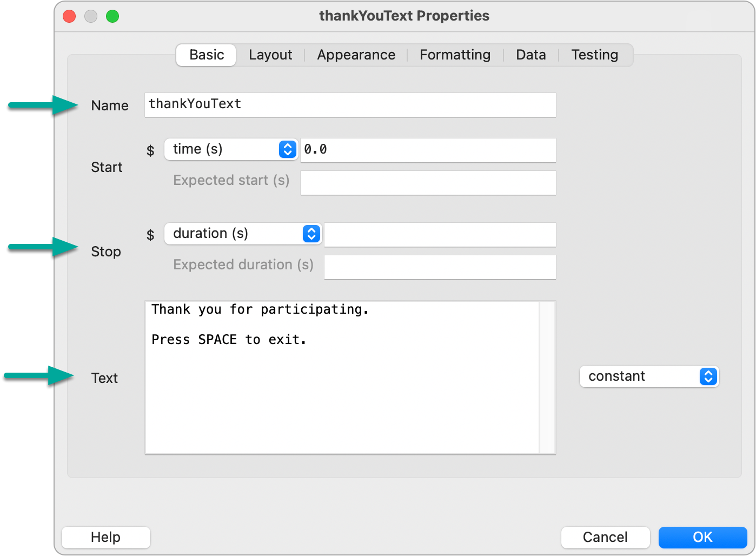
Task: Confirm with the OK button
Action: pyautogui.click(x=702, y=537)
